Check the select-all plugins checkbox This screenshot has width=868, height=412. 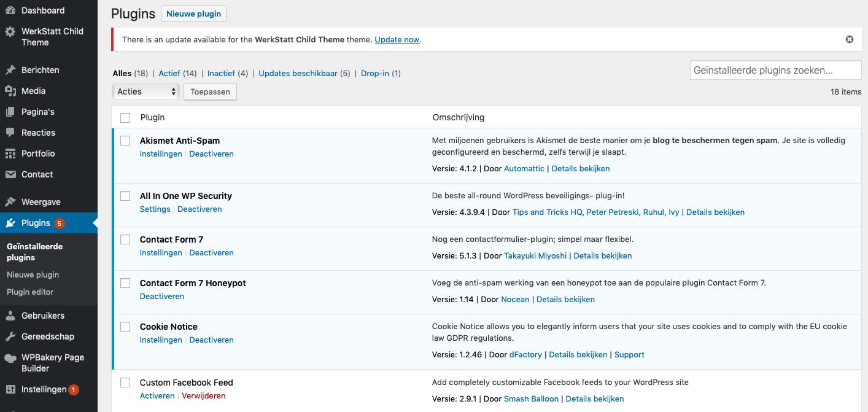point(125,117)
